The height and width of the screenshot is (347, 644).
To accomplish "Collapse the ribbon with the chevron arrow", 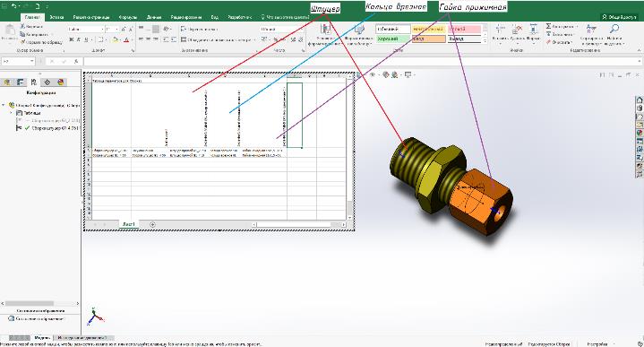I will click(640, 50).
